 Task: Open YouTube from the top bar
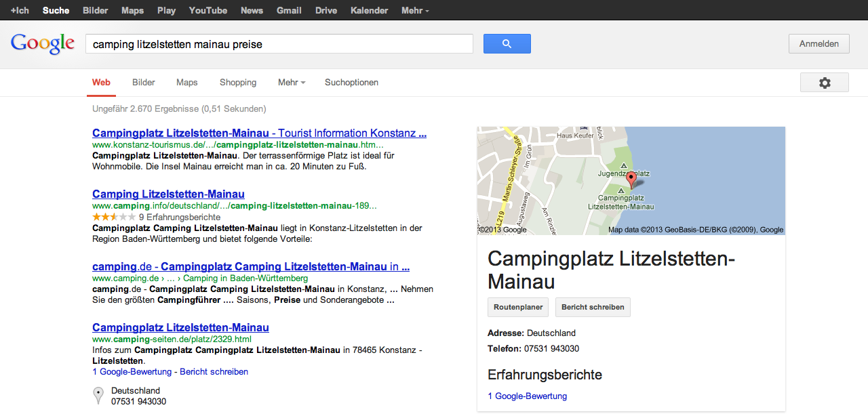coord(208,11)
